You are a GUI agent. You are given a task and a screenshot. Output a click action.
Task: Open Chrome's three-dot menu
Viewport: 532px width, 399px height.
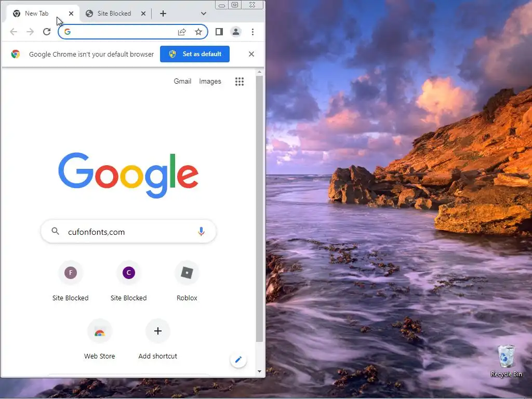[x=253, y=32]
